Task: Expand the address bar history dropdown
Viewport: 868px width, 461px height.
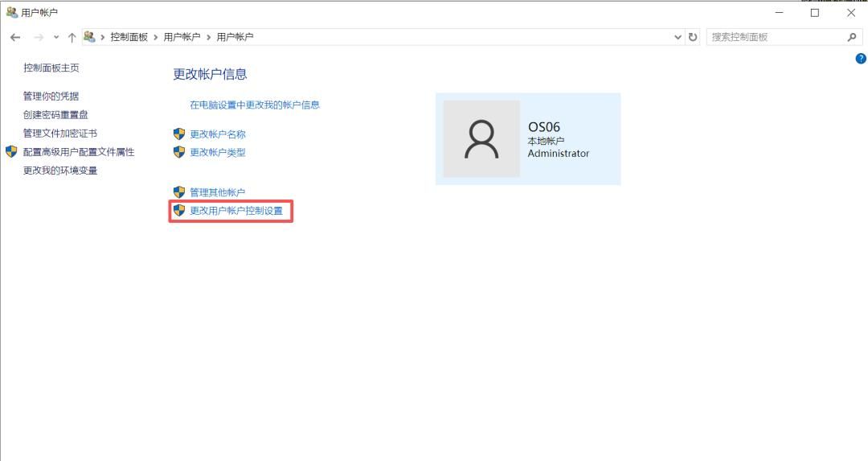Action: 678,37
